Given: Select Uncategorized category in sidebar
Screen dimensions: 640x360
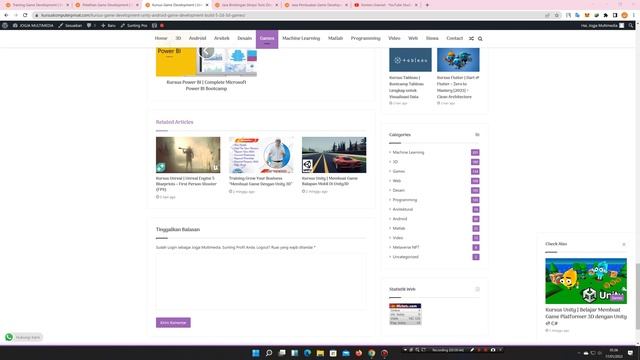Looking at the screenshot, I should [x=405, y=257].
